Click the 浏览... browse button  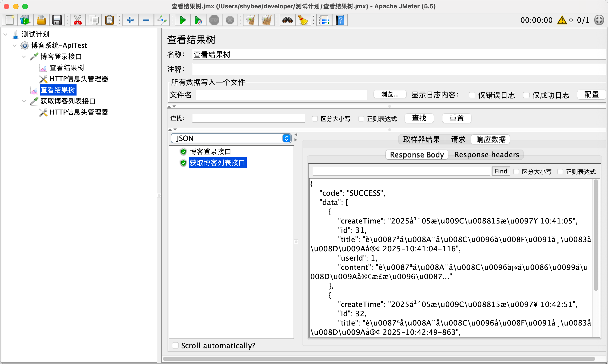click(x=390, y=94)
